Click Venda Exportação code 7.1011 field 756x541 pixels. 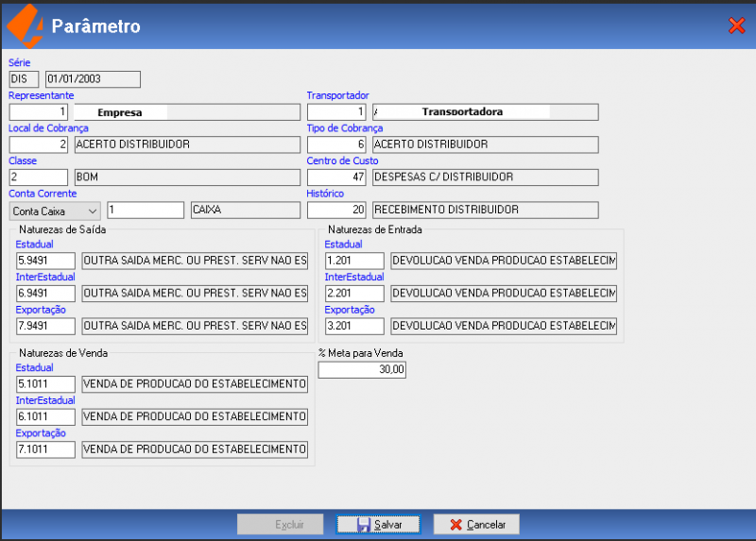[x=45, y=449]
